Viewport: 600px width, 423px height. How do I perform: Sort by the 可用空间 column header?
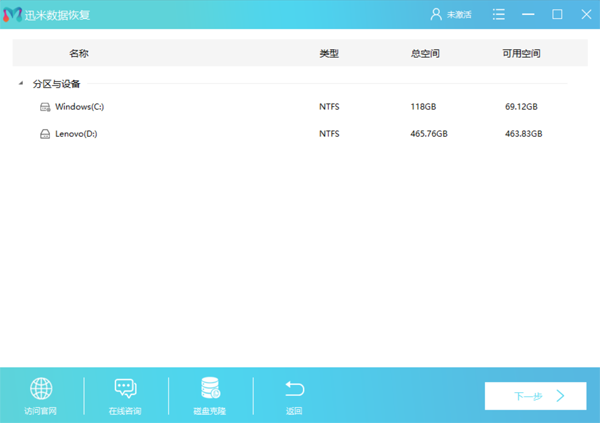point(521,53)
